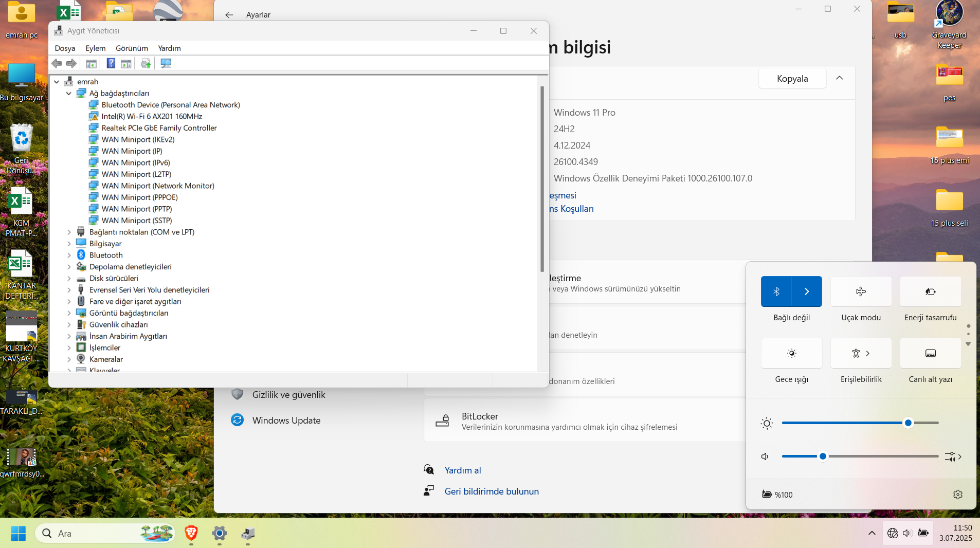Open quick settings gear in the flyout

[x=957, y=495]
